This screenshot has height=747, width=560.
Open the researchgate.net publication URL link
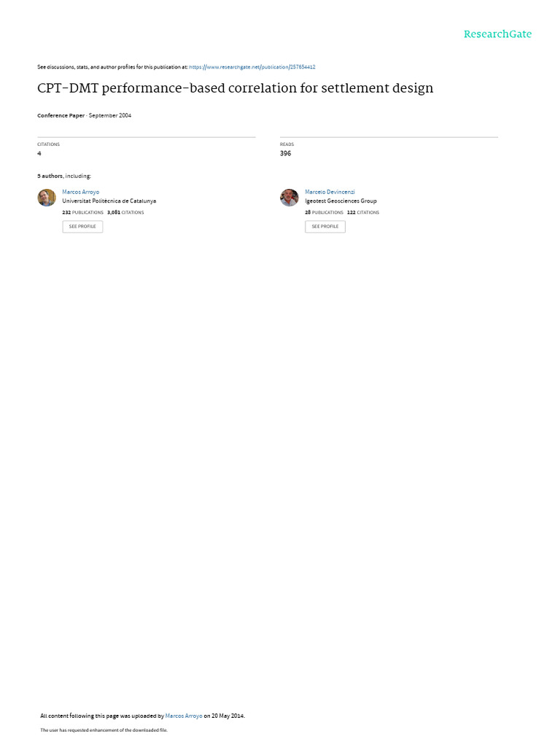(252, 67)
